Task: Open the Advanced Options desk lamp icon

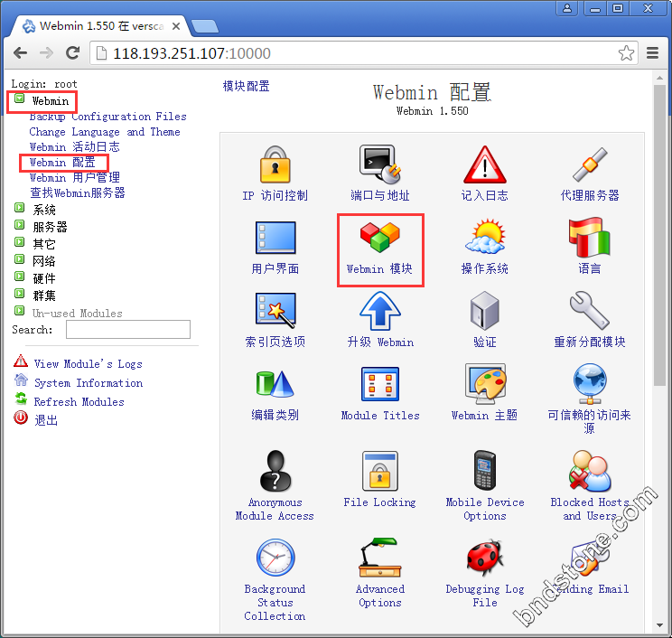Action: (x=379, y=558)
